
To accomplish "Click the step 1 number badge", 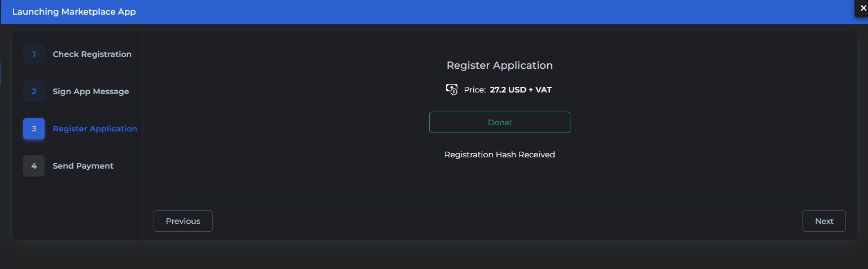I will [x=34, y=54].
